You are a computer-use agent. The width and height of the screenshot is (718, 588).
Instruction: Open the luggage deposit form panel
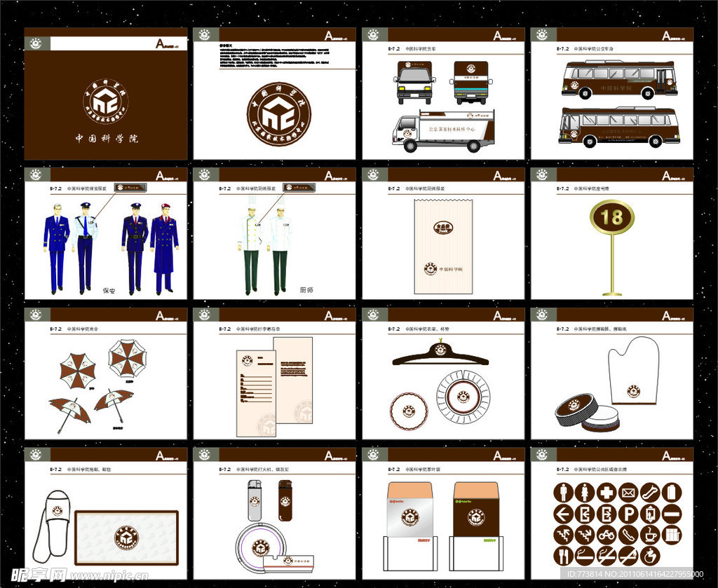274,374
